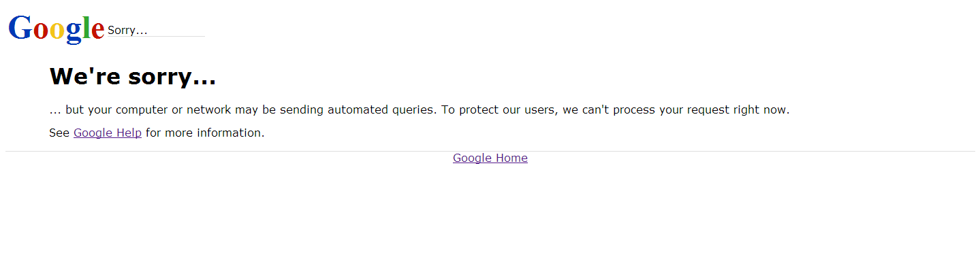Click the word "See" before Google Help
Viewport: 980px width, 255px height.
59,133
